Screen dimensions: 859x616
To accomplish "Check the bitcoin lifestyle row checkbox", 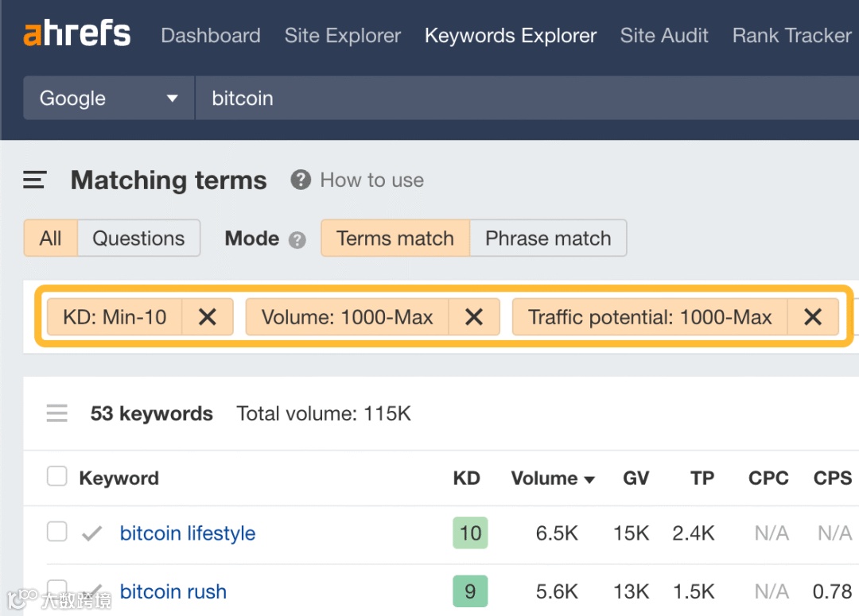I will point(57,532).
